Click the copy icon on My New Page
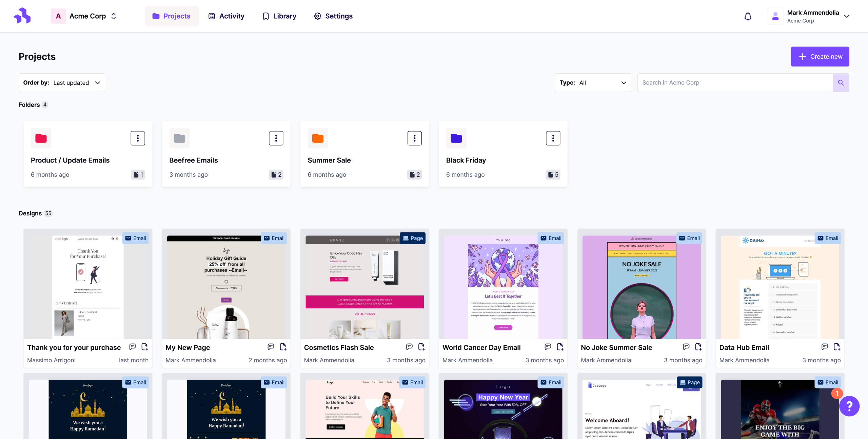Image resolution: width=868 pixels, height=439 pixels. [x=283, y=347]
